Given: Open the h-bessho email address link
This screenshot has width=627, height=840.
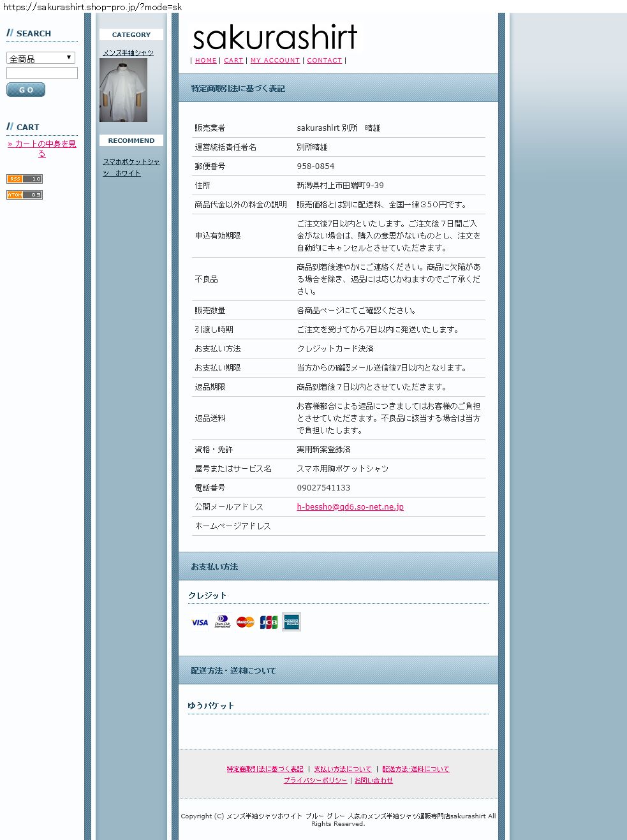Looking at the screenshot, I should [350, 507].
